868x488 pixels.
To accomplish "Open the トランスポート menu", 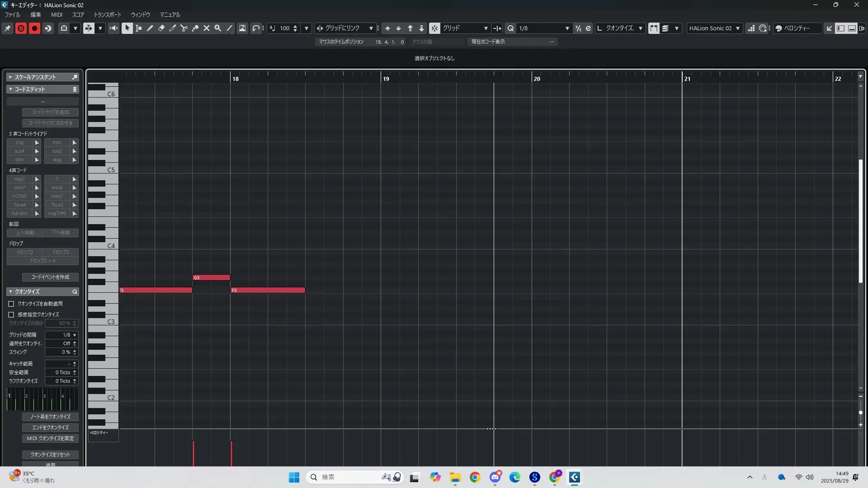I will (107, 14).
